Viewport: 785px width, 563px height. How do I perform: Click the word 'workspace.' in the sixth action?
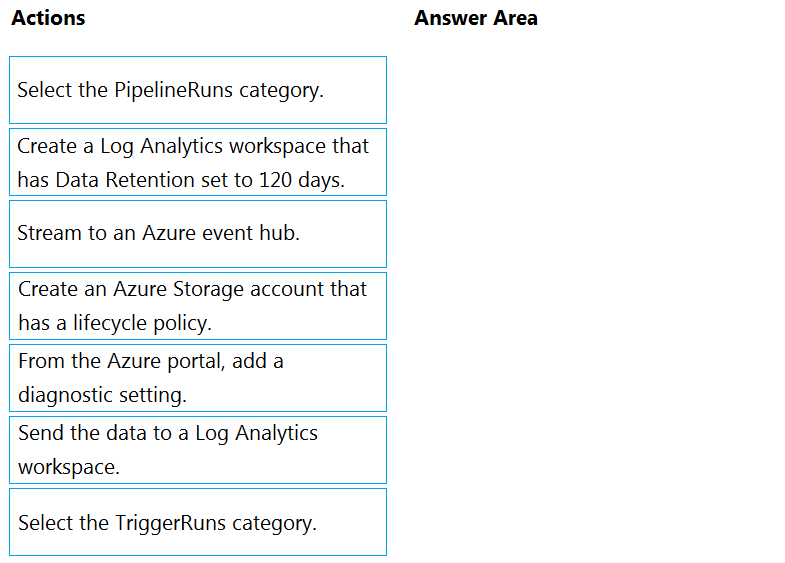[69, 467]
